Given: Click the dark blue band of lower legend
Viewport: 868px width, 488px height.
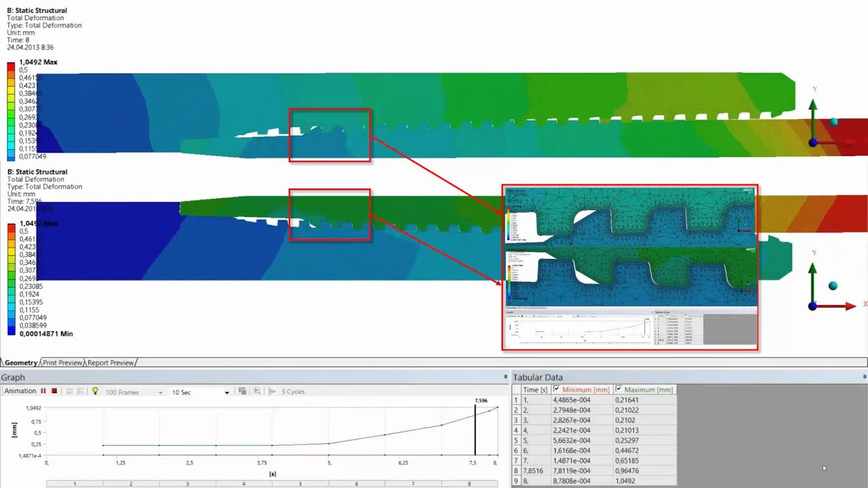Looking at the screenshot, I should (11, 330).
